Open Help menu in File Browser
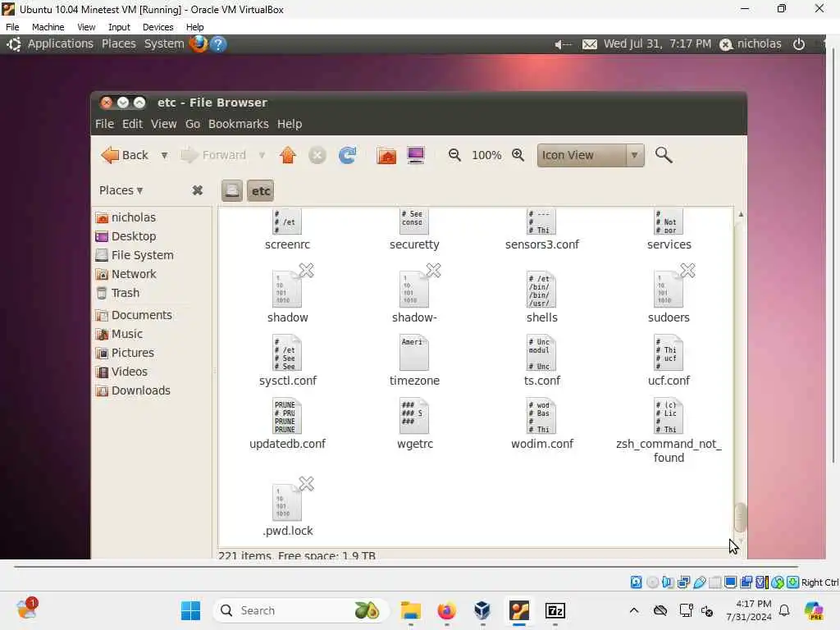 pos(290,124)
